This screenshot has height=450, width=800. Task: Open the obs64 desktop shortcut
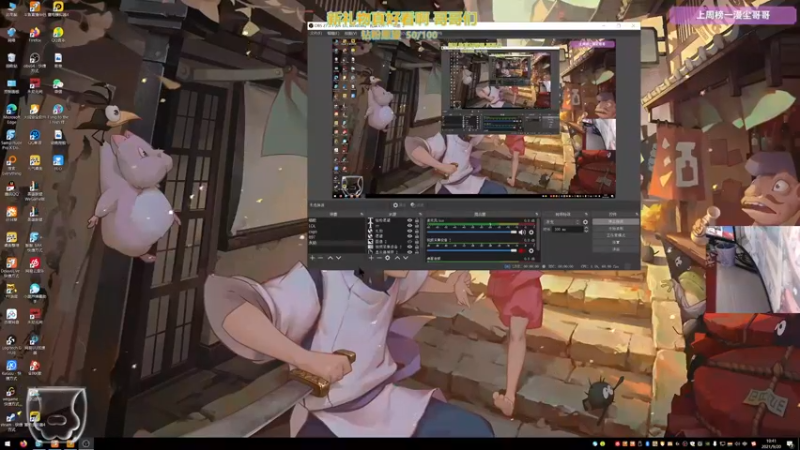(35, 61)
